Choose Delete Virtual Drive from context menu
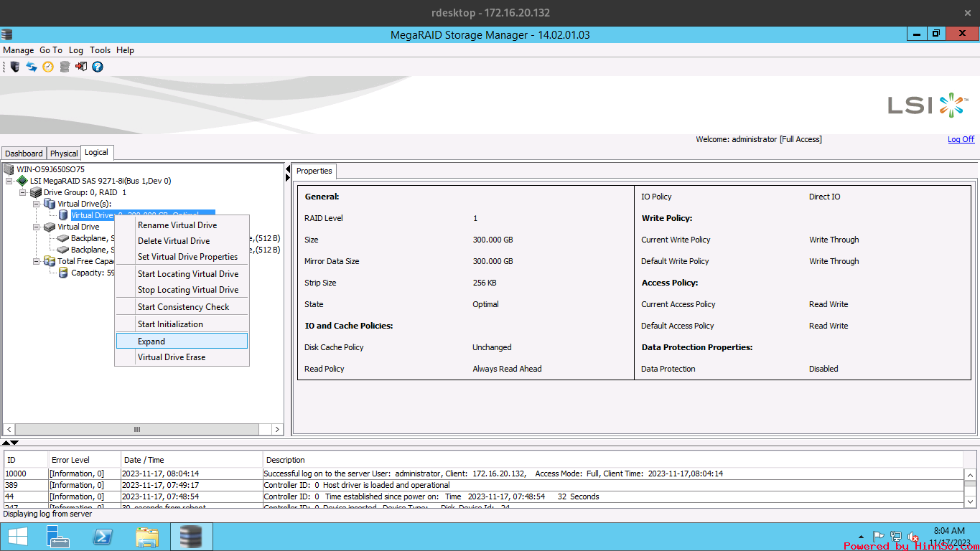Viewport: 980px width, 551px height. click(x=182, y=241)
